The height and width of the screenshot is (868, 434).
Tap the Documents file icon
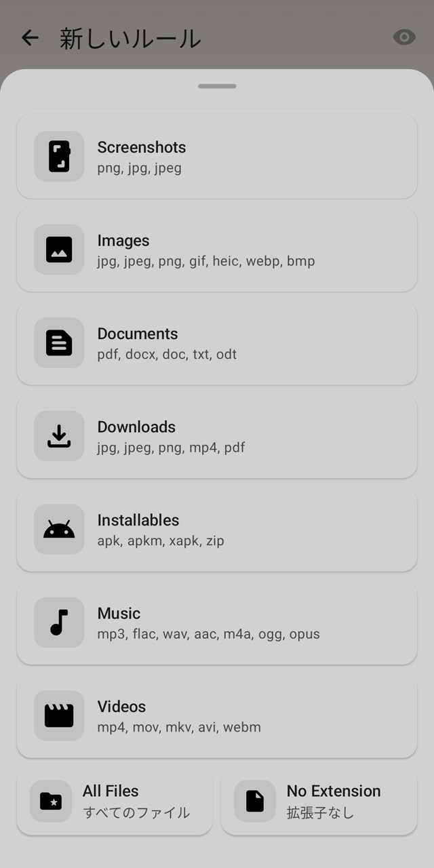[59, 342]
